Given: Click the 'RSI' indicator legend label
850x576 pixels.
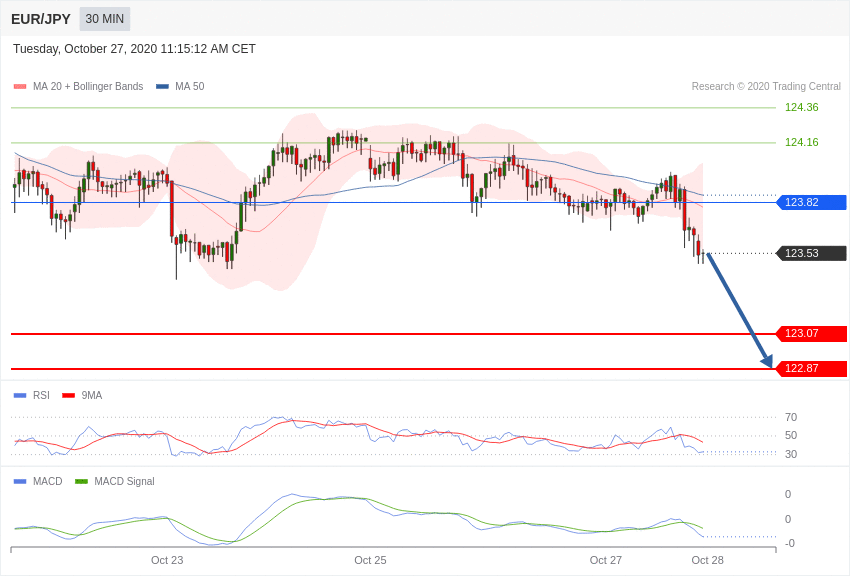Looking at the screenshot, I should 41,396.
